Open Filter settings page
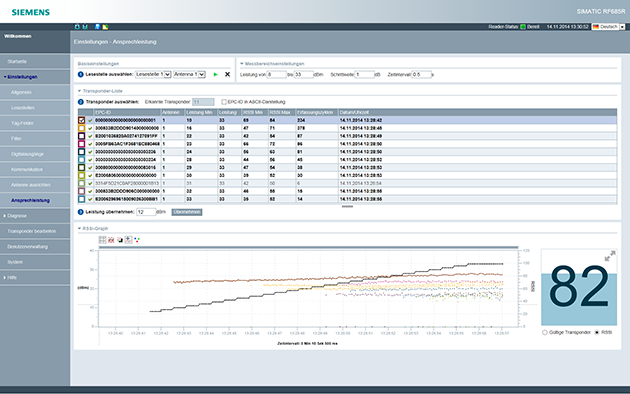 [16, 139]
